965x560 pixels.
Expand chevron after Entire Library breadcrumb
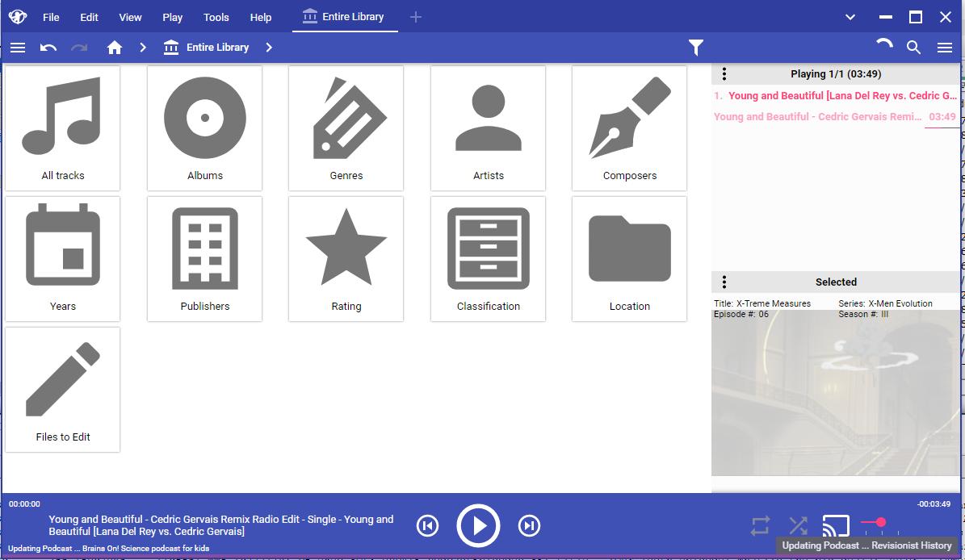(269, 48)
